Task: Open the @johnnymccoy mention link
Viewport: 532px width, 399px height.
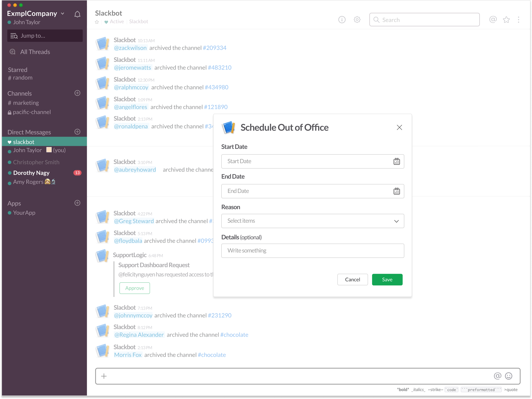Action: point(133,315)
